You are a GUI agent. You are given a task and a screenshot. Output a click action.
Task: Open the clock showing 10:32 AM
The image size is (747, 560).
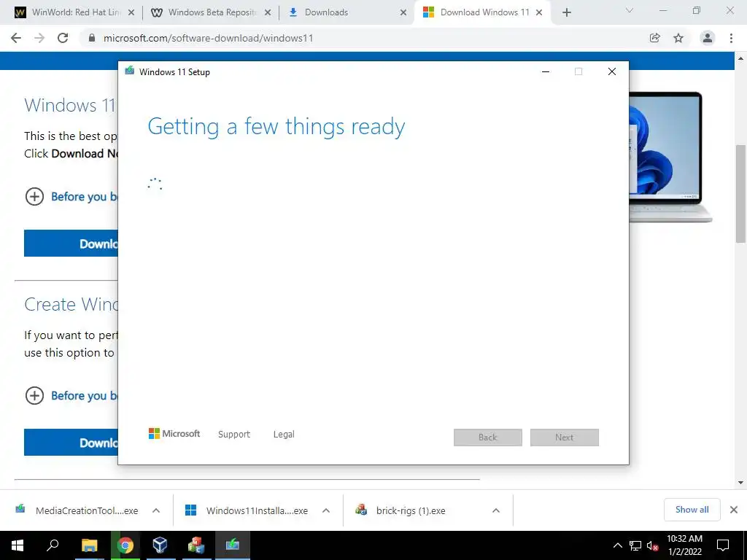click(x=684, y=545)
